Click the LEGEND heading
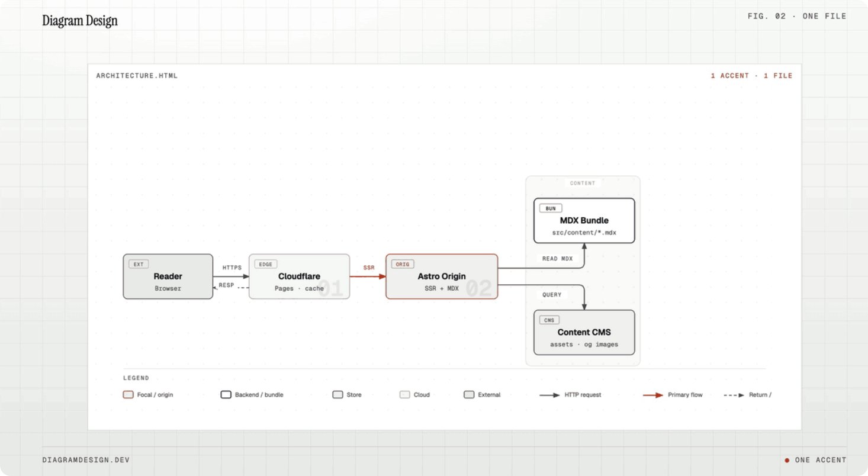868x476 pixels. point(136,378)
